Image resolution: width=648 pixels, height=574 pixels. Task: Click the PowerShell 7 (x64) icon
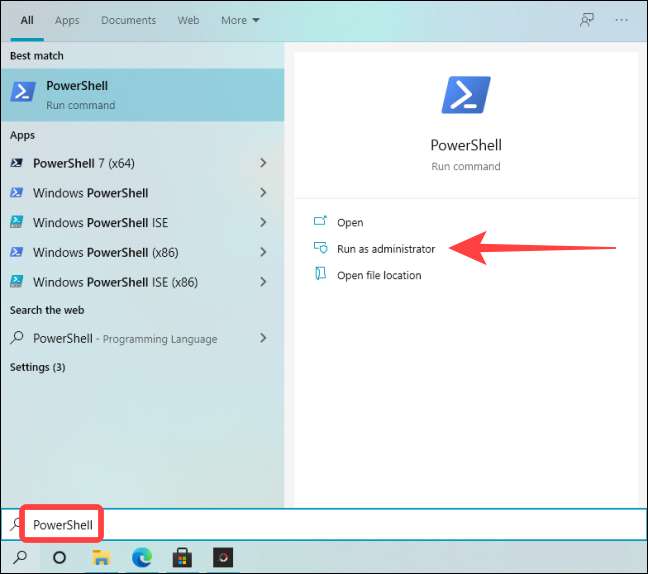pyautogui.click(x=17, y=163)
